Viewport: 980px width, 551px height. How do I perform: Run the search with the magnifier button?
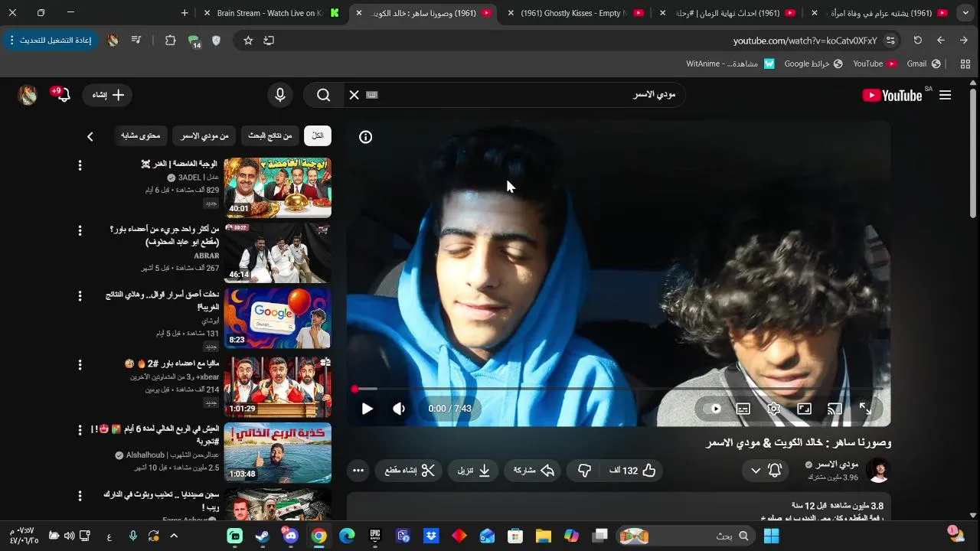click(x=324, y=95)
